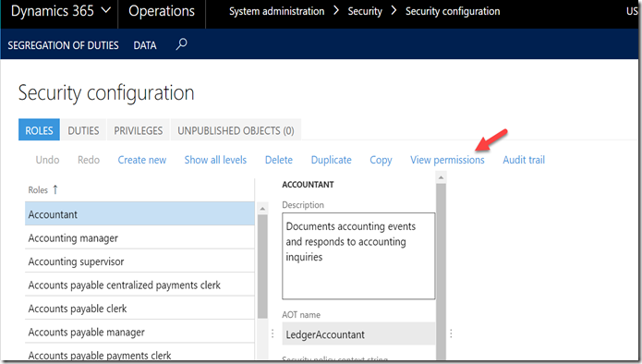This screenshot has width=642, height=364.
Task: Go to Security breadcrumb link
Action: pos(365,11)
